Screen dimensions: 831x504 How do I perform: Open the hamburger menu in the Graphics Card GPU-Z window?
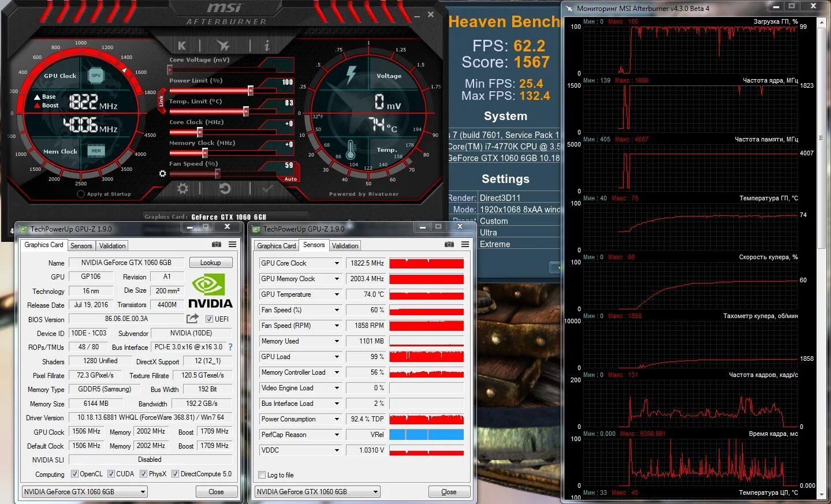(232, 244)
